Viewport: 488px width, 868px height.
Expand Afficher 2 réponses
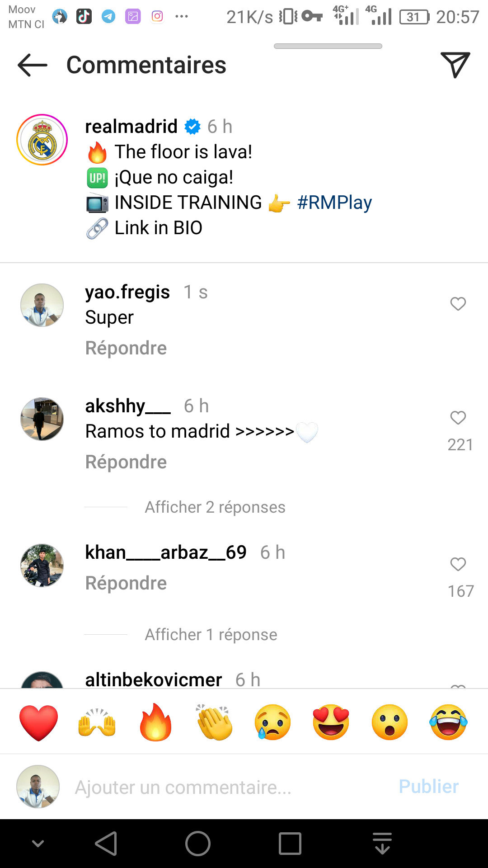(x=215, y=507)
